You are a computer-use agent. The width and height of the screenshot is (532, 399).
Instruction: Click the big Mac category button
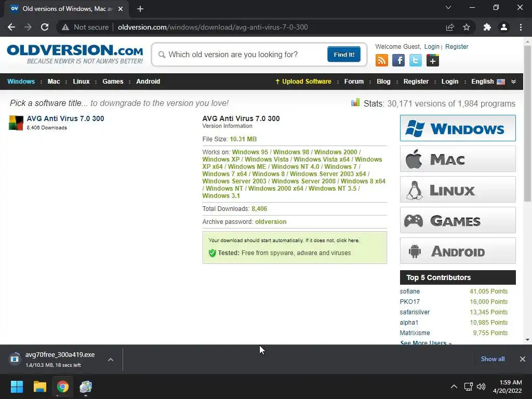tap(458, 159)
